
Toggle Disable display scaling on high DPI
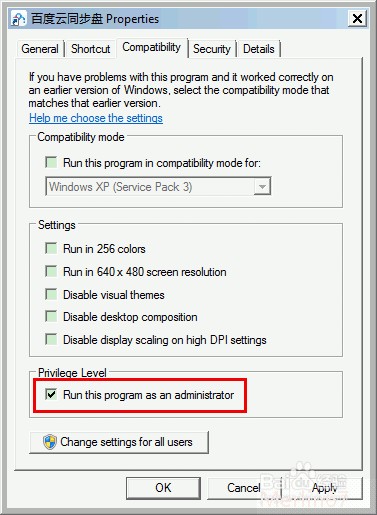(51, 339)
